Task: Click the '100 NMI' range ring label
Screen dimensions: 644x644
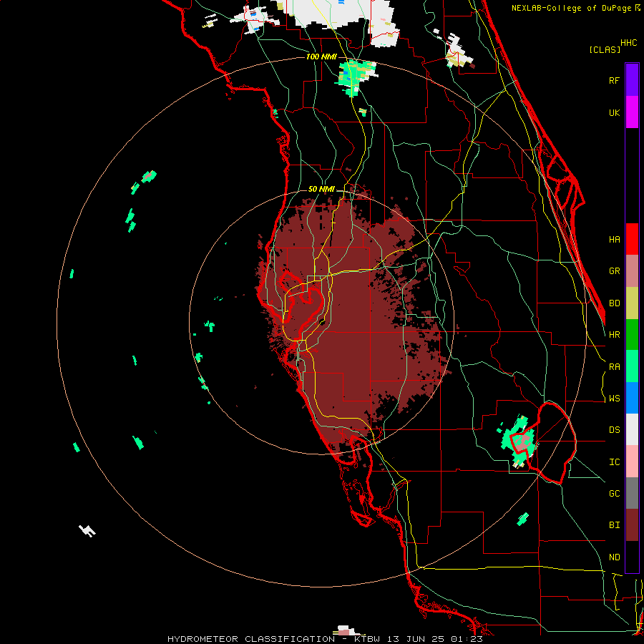Action: 321,57
